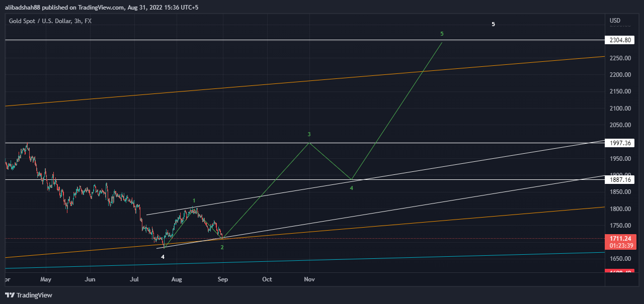Click the 2150.00 tick on the price axis
The image size is (644, 304).
(x=620, y=91)
